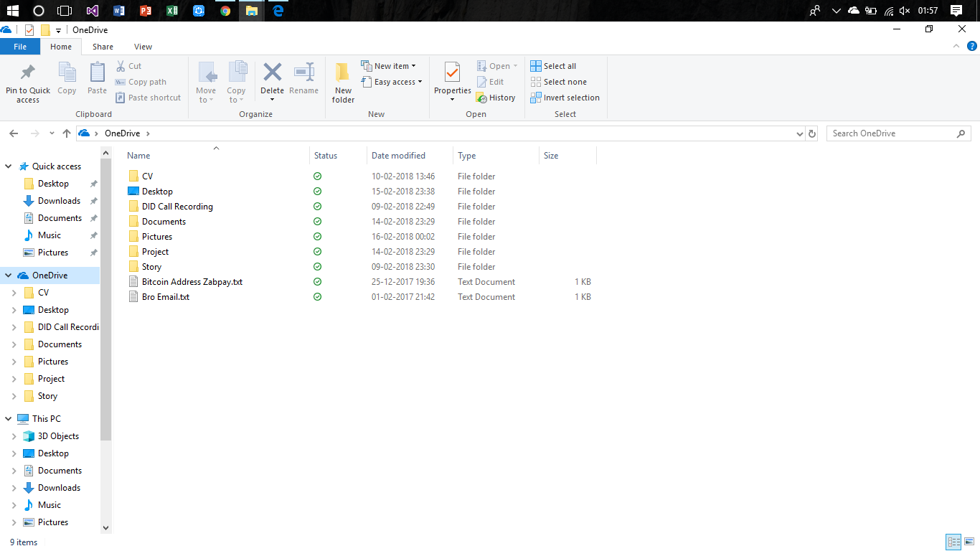Switch to the Home ribbon tab

tap(61, 47)
